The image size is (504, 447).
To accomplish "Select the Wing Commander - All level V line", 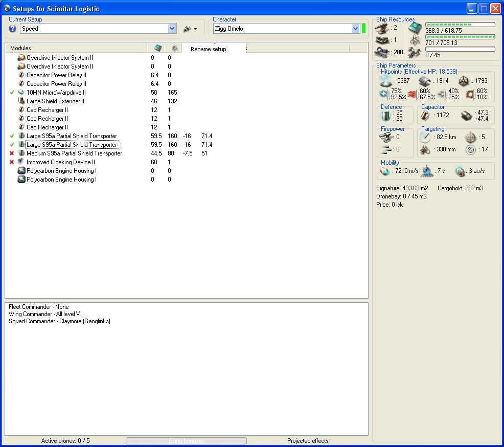I will [44, 314].
